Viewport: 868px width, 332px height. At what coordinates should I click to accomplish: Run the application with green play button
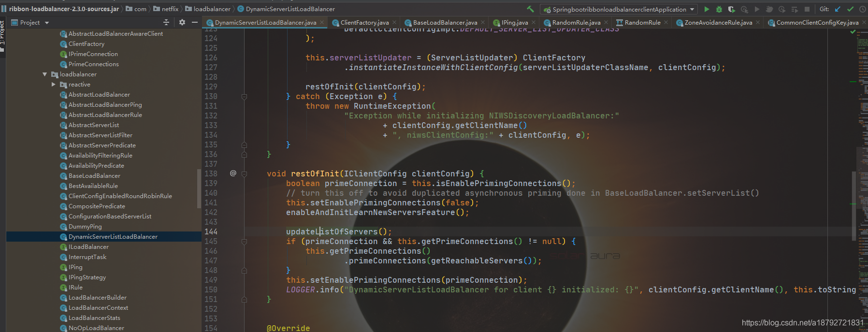click(707, 9)
